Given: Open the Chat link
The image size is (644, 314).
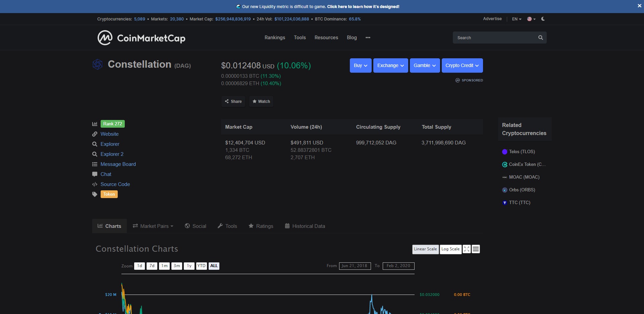Looking at the screenshot, I should click(x=106, y=174).
